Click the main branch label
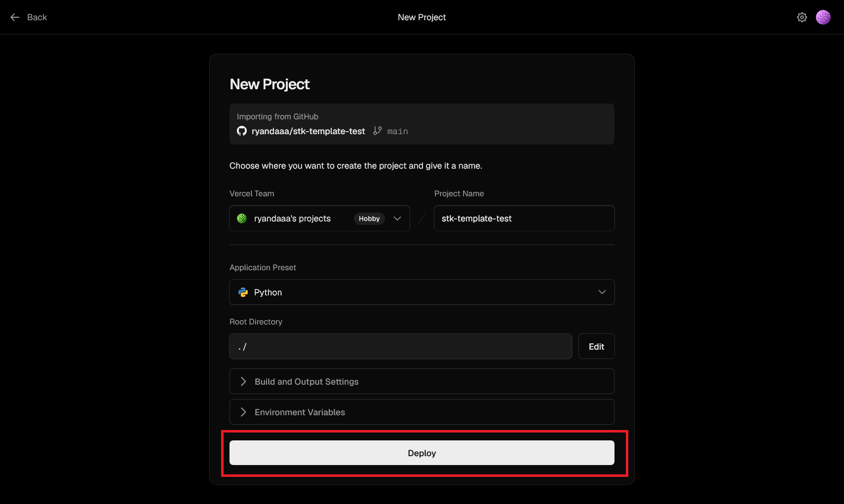The image size is (844, 504). coord(398,131)
